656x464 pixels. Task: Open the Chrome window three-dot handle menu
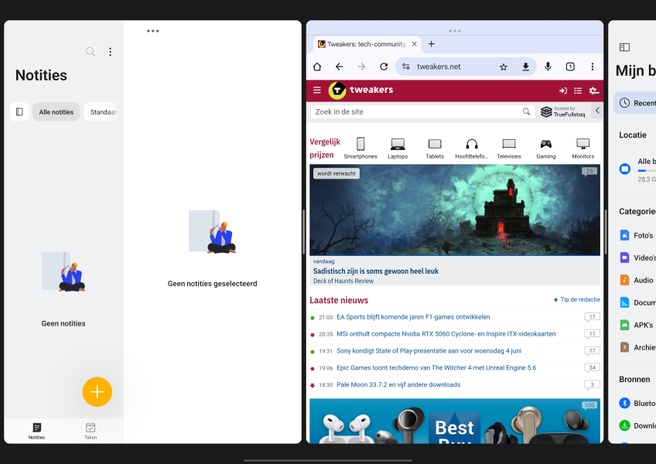[x=454, y=31]
